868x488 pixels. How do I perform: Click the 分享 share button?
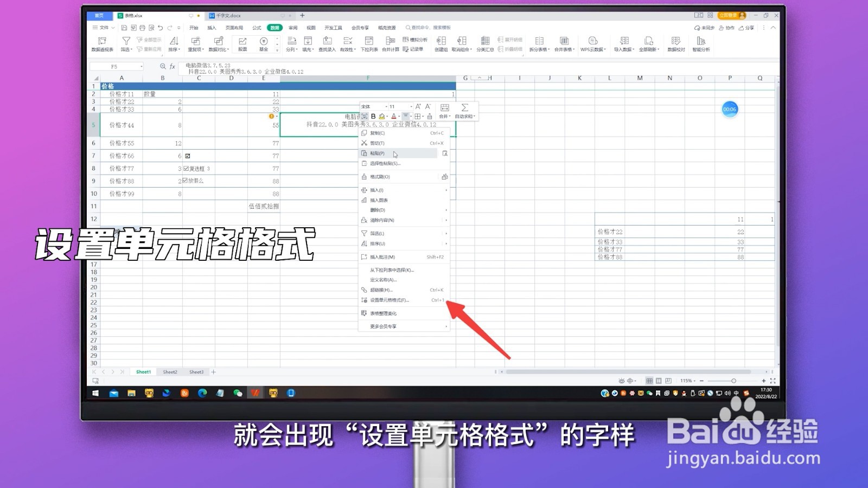[x=746, y=28]
